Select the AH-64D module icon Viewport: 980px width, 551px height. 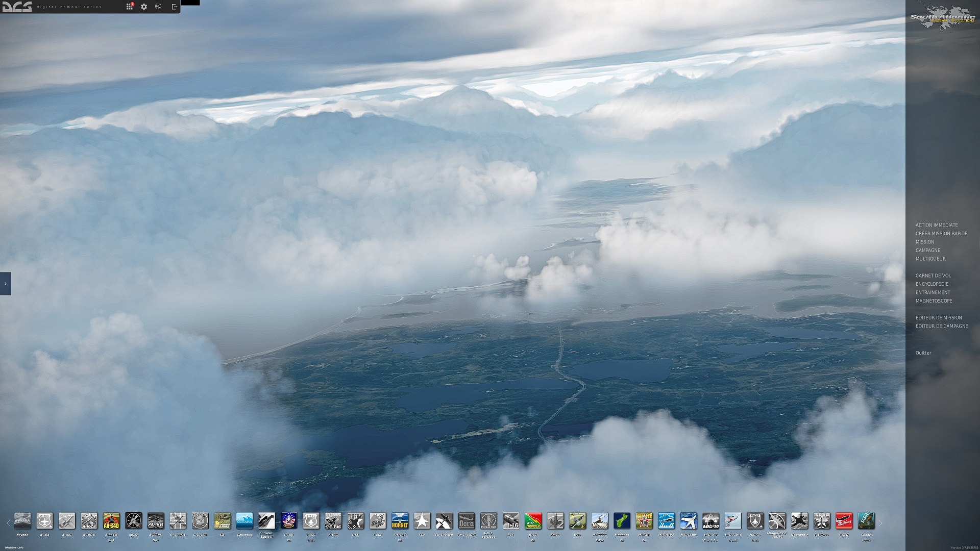(x=111, y=521)
